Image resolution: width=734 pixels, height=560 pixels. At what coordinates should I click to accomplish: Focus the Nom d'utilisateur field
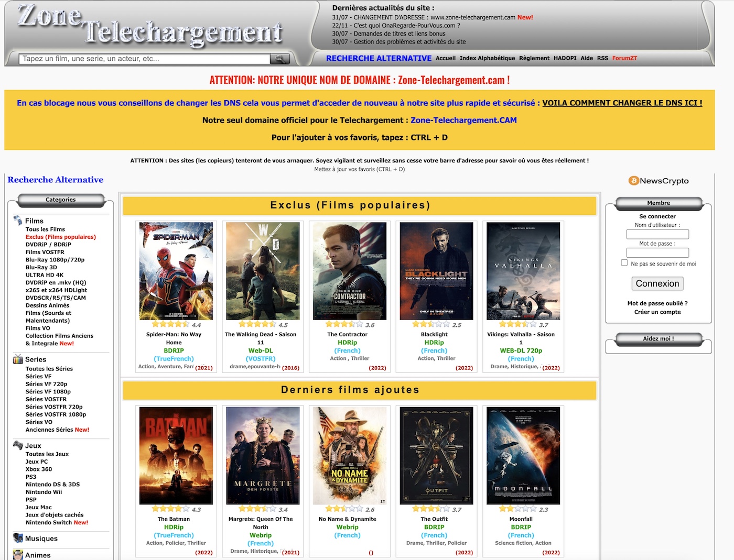point(657,234)
